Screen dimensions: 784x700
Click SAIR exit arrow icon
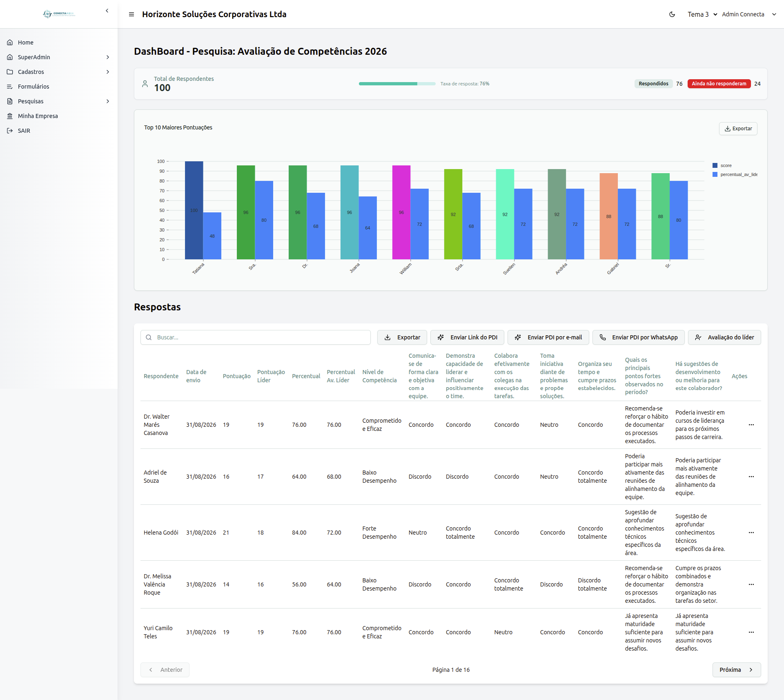pyautogui.click(x=10, y=131)
